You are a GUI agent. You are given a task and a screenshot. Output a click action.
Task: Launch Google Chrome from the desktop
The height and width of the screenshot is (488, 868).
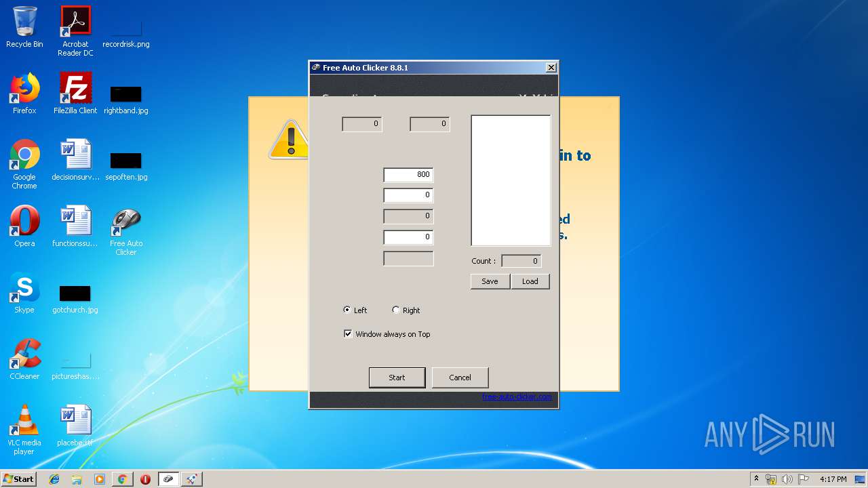coord(24,164)
